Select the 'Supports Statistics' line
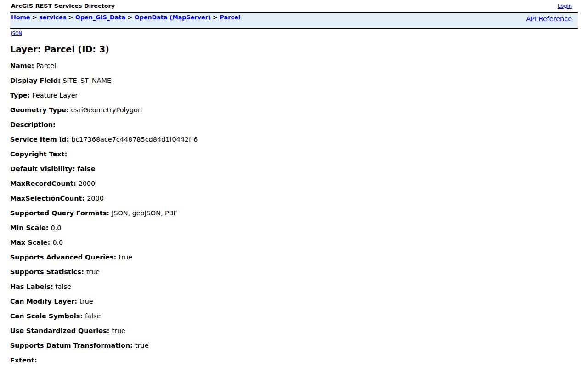The image size is (588, 368). coord(55,272)
